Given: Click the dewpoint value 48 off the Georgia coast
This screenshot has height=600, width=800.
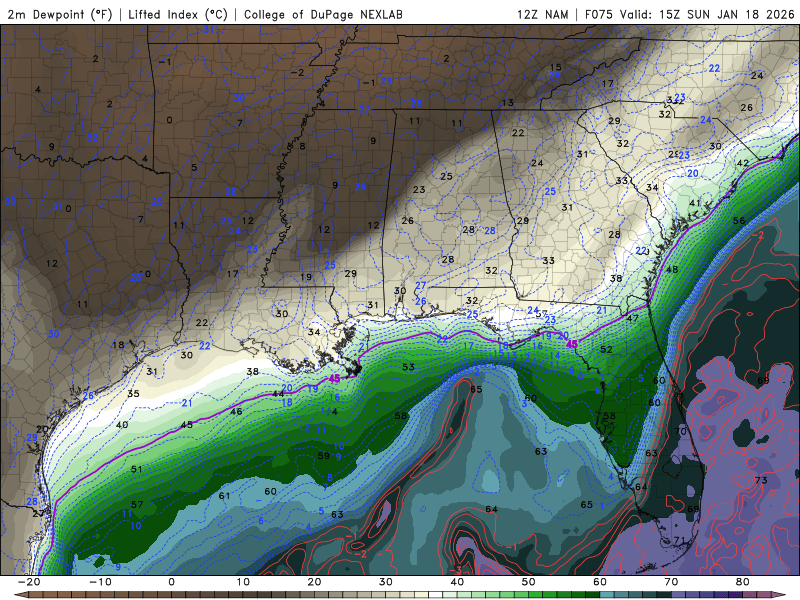Looking at the screenshot, I should (672, 269).
